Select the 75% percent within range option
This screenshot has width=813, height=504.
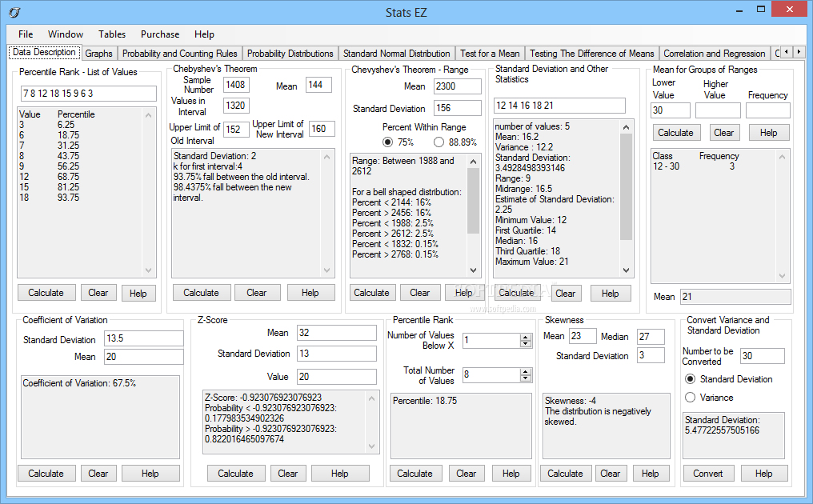pyautogui.click(x=388, y=142)
